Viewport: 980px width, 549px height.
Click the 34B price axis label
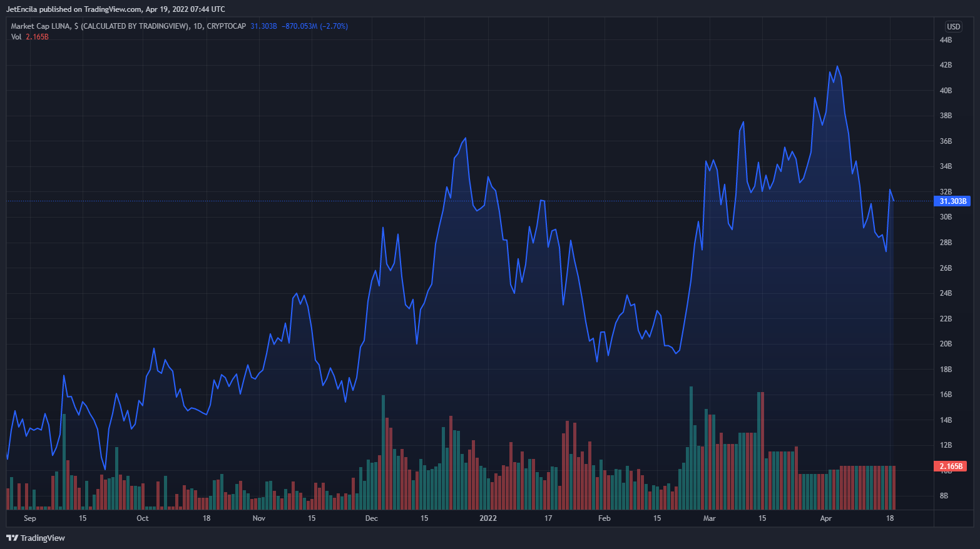tap(946, 166)
